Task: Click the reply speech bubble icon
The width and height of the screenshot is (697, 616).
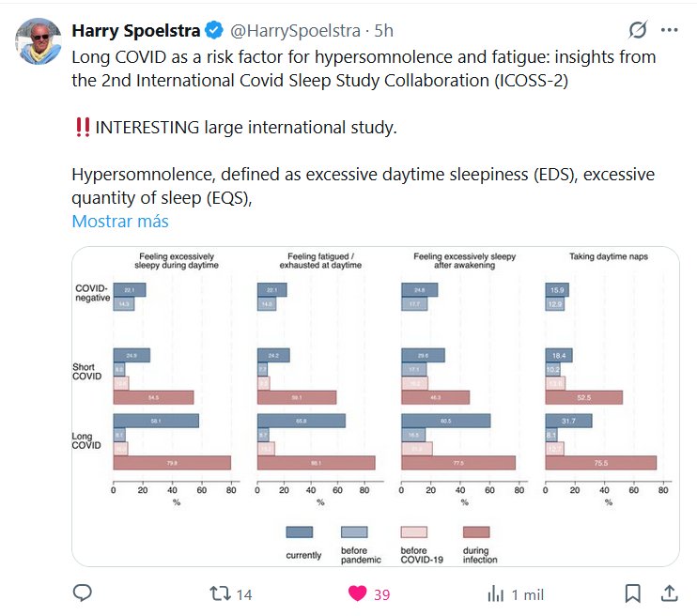Action: pyautogui.click(x=83, y=593)
